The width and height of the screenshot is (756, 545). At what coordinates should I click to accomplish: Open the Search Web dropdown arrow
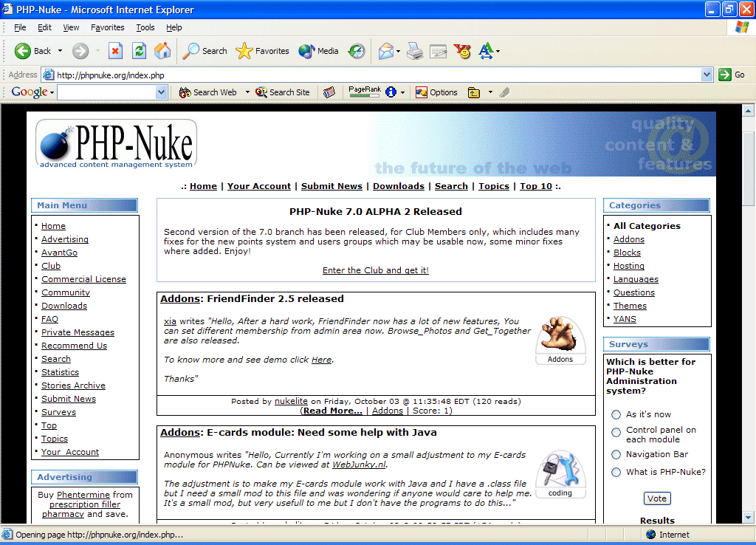click(247, 92)
